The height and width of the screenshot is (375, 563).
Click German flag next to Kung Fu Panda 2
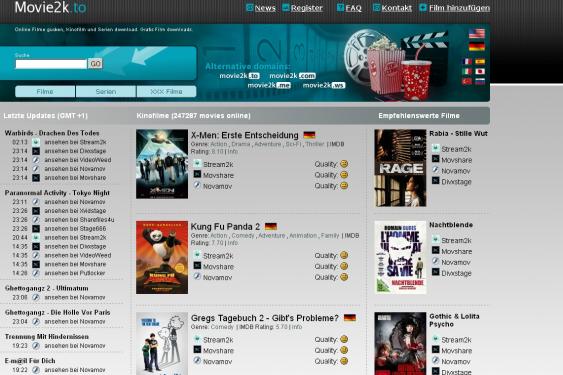[x=271, y=226]
